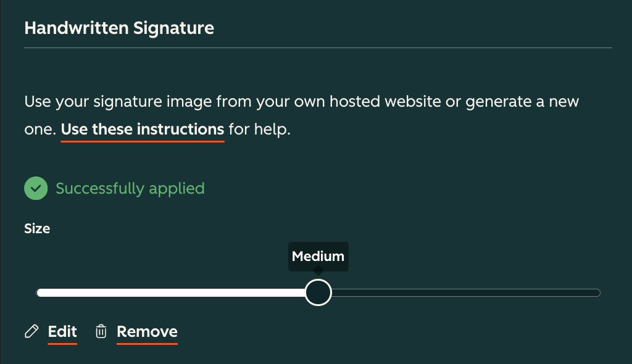Click the "for help." text after the link

pos(259,130)
